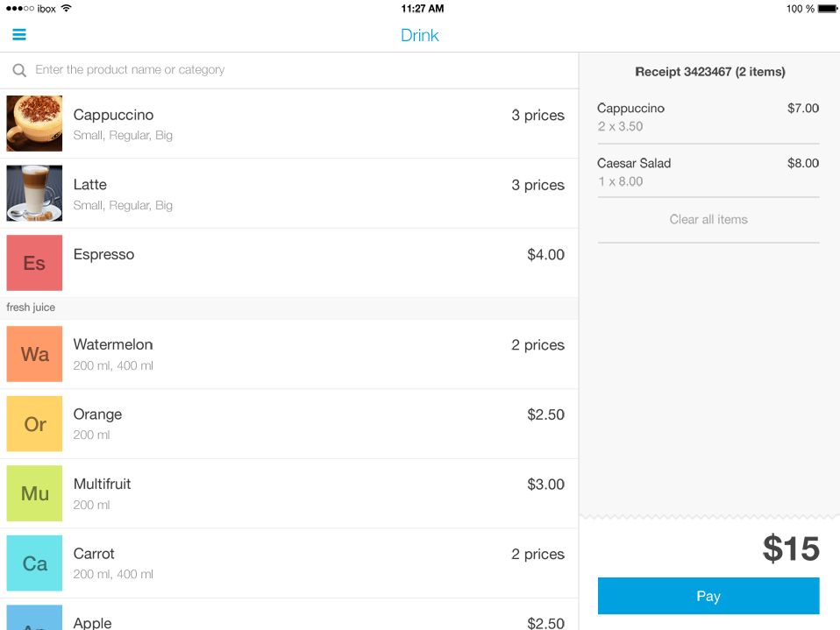Select the cyan Ca Carrot tile
The height and width of the screenshot is (630, 840).
pyautogui.click(x=34, y=563)
